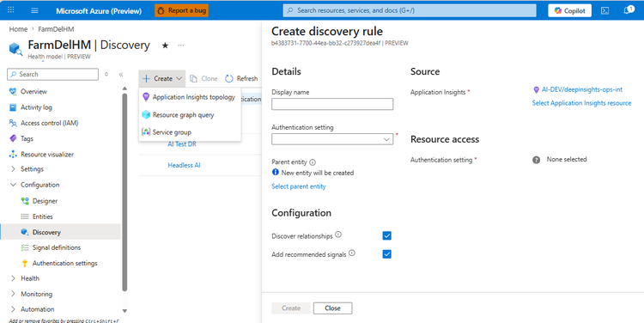
Task: Open the notifications bell
Action: pyautogui.click(x=629, y=10)
